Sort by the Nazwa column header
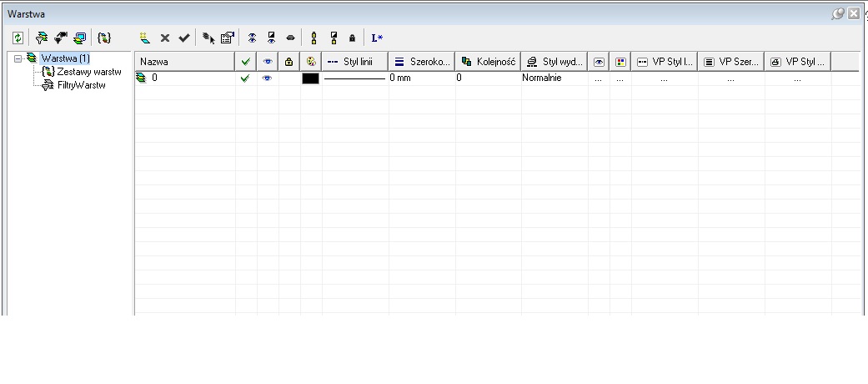 tap(184, 61)
